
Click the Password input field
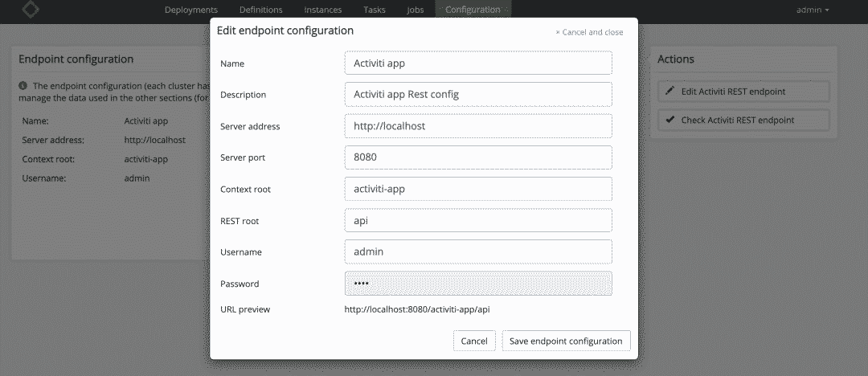point(478,284)
